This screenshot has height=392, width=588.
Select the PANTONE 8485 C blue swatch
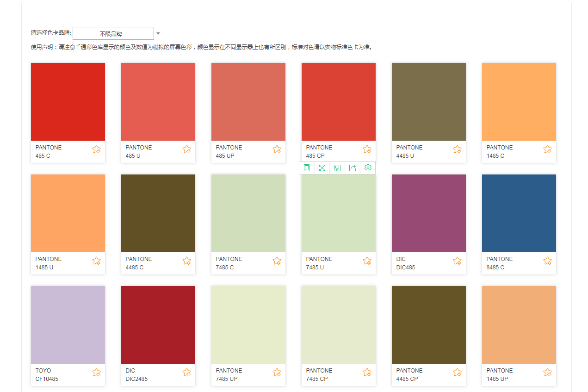[519, 213]
